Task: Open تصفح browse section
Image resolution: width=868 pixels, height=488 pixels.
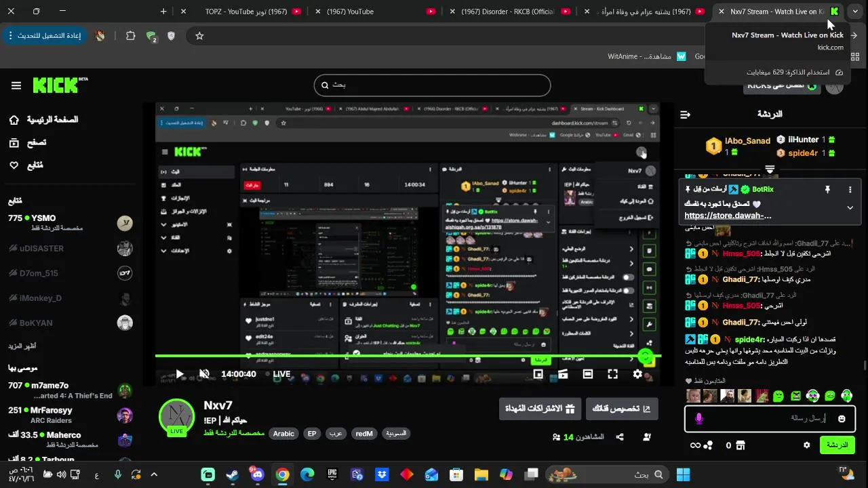Action: point(27,142)
